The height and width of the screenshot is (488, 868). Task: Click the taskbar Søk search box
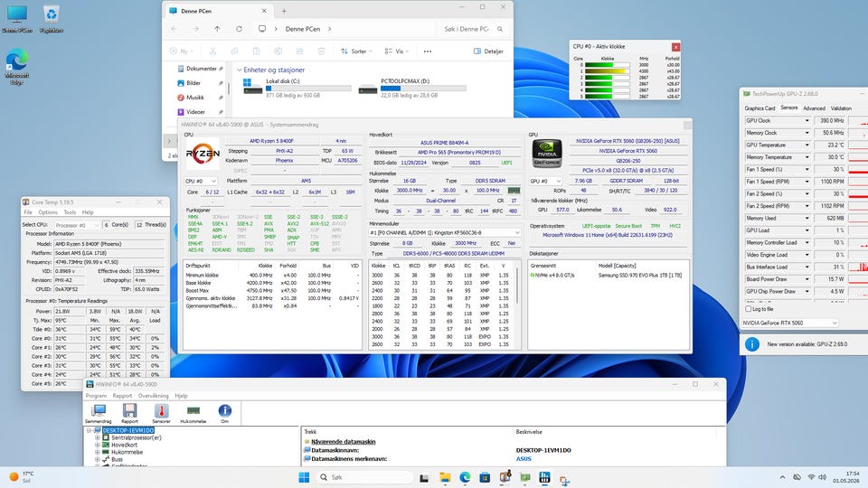coord(363,477)
